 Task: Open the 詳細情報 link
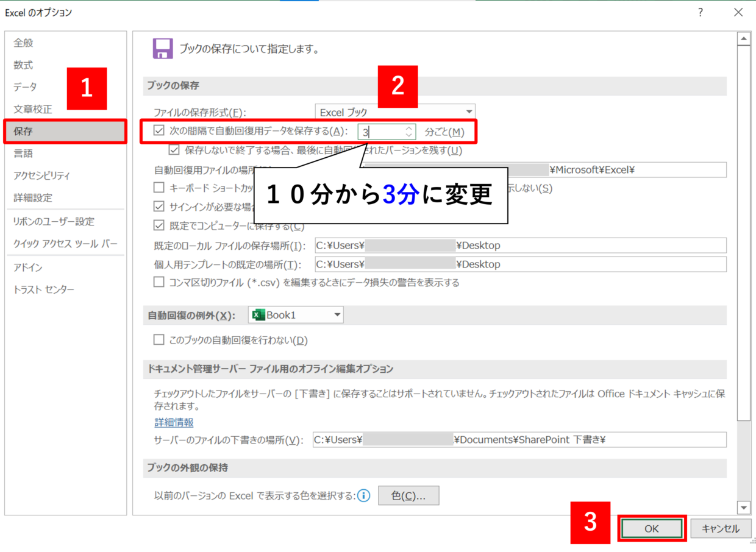tap(174, 422)
